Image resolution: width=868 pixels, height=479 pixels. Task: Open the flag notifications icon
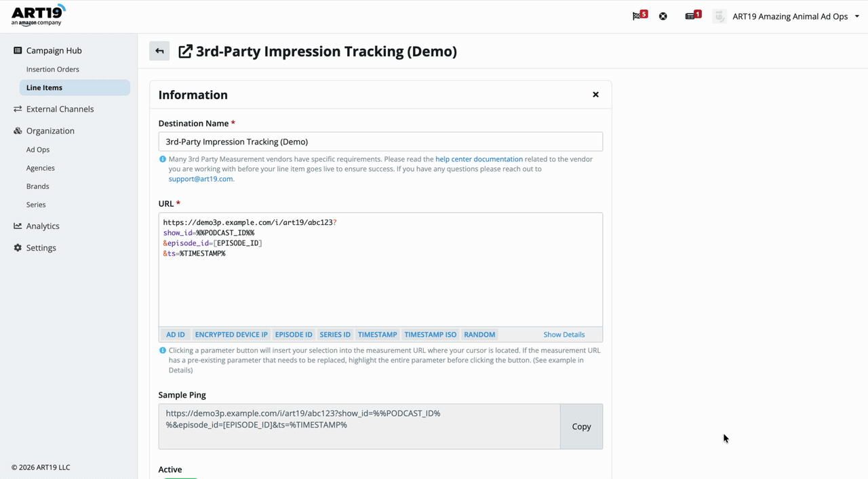(639, 16)
